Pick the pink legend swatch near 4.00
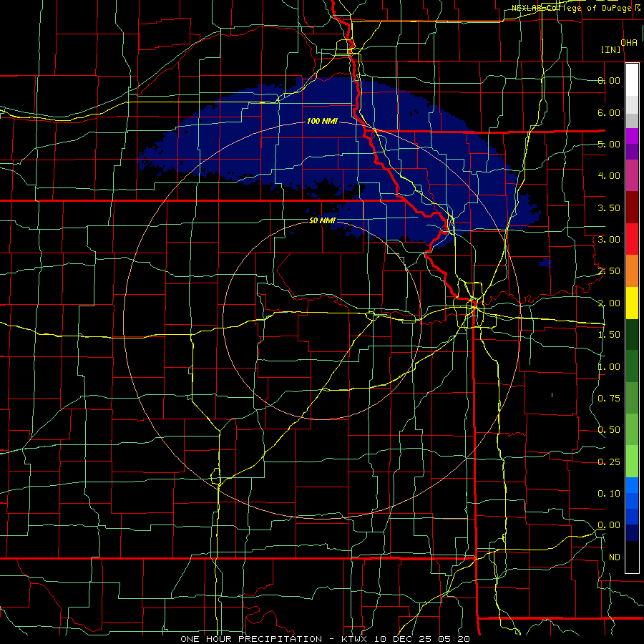This screenshot has width=644, height=644. [x=632, y=176]
